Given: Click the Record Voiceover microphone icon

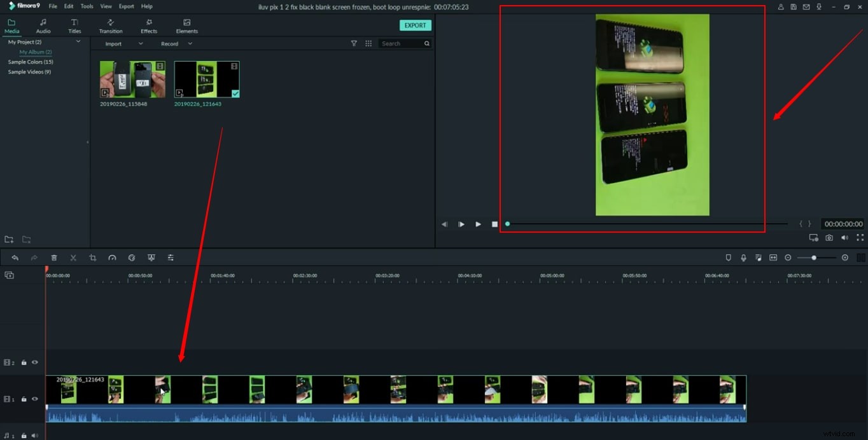Looking at the screenshot, I should [x=743, y=258].
